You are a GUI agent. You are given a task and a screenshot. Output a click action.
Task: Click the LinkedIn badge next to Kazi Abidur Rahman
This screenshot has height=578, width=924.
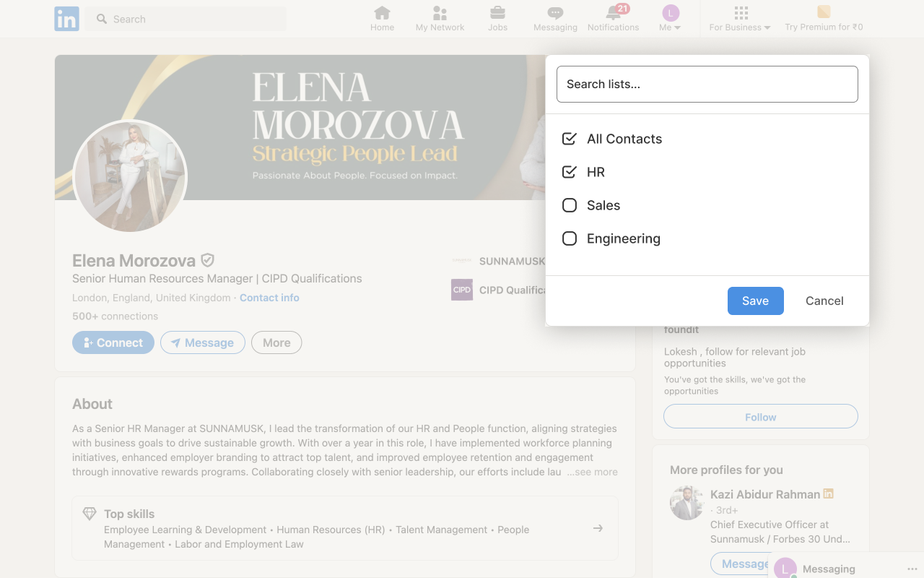(x=829, y=493)
